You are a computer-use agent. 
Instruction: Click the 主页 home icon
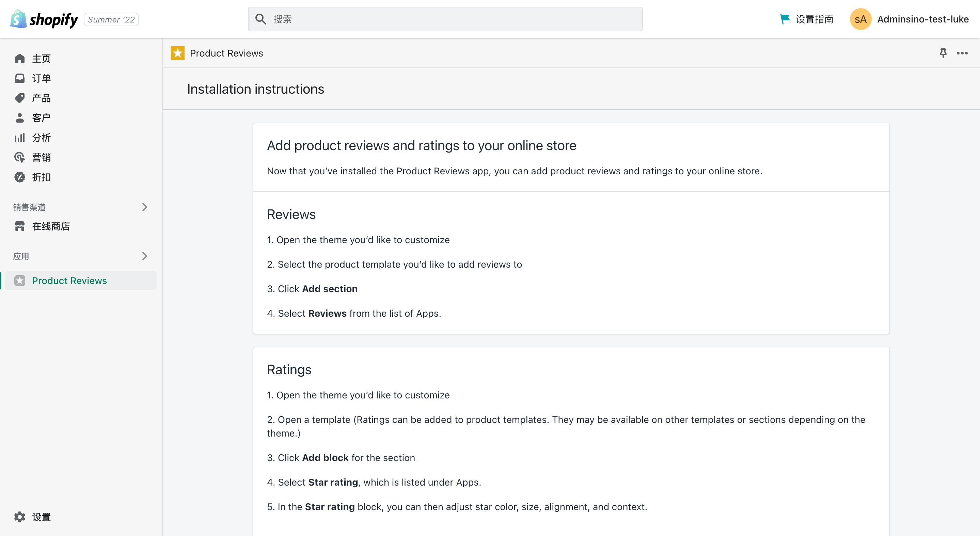click(x=20, y=59)
